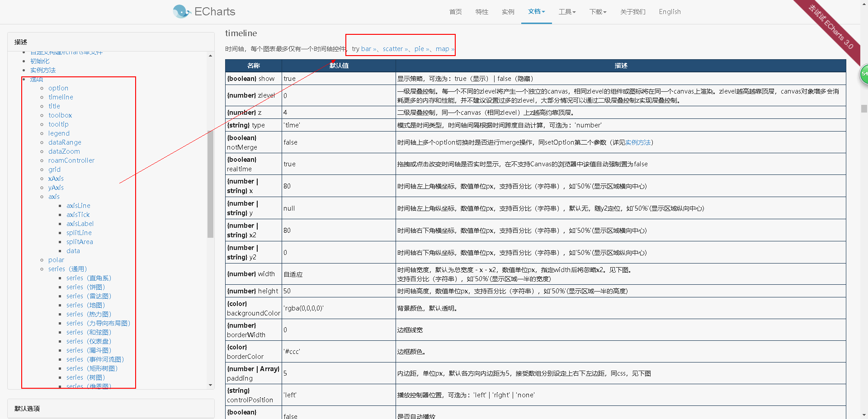This screenshot has width=868, height=419.
Task: Switch to the English version
Action: 670,12
